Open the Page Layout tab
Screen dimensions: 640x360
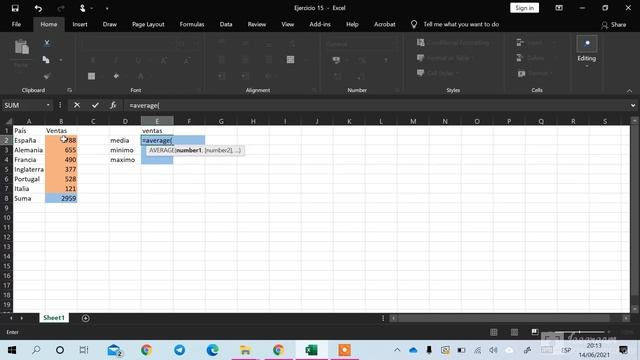[148, 24]
